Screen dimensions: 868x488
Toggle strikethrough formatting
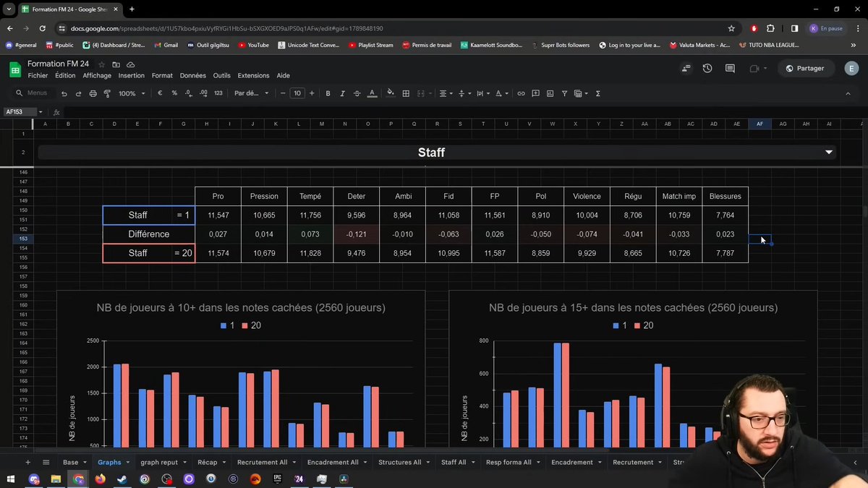(x=357, y=93)
